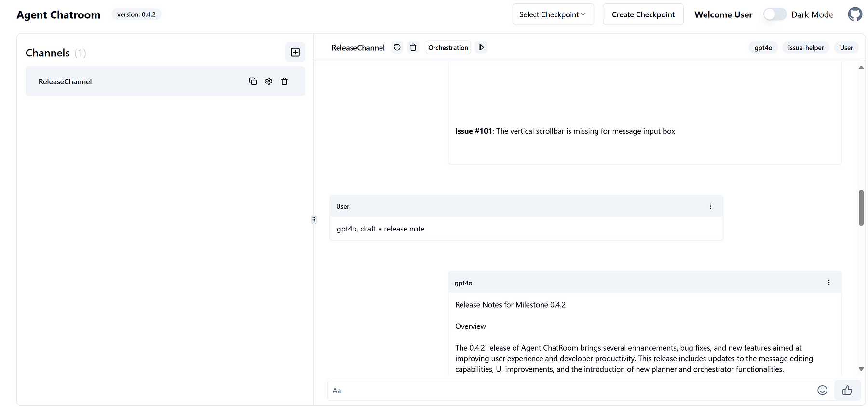Clear messages with header trash icon
868x407 pixels.
coord(413,47)
